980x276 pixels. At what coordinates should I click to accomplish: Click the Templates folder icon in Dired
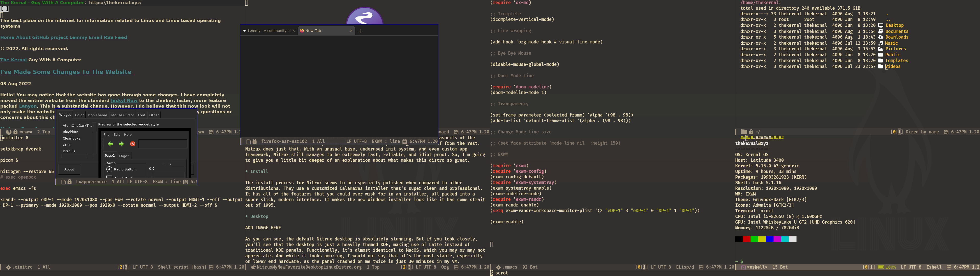pos(881,61)
